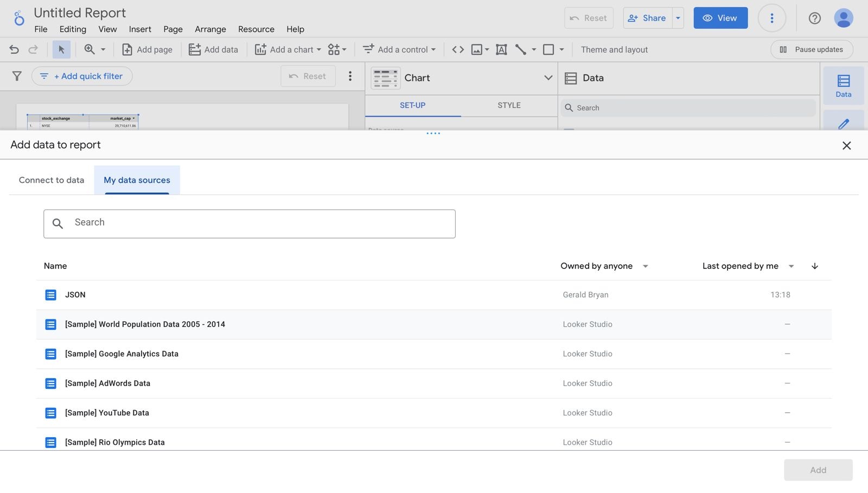Screen dimensions: 868x493
Task: Expand the Chart type chooser
Action: [548, 78]
